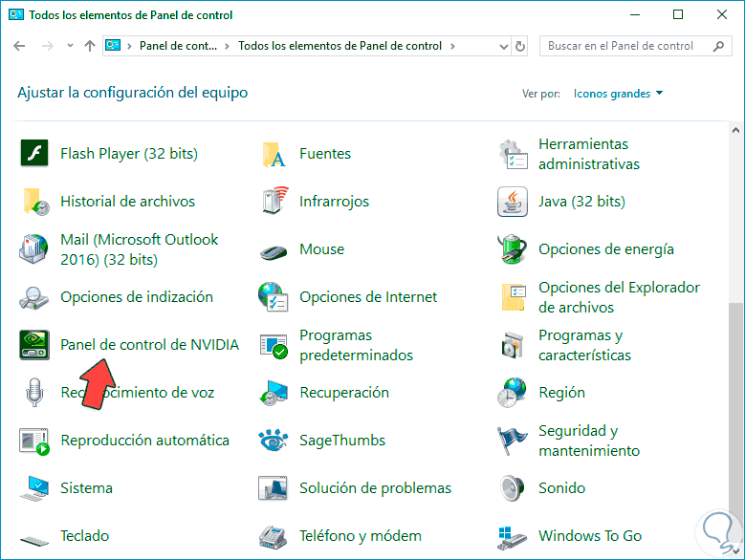Open the 'SageThumbs' link text

coord(342,441)
